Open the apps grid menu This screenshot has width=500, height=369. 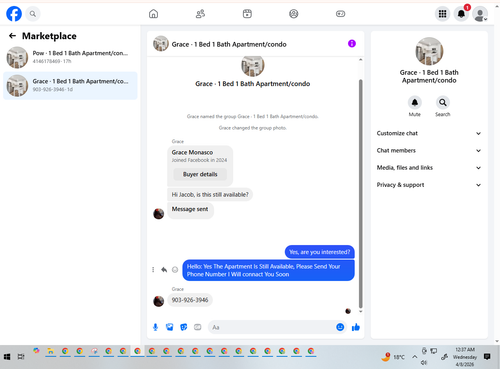pos(442,14)
